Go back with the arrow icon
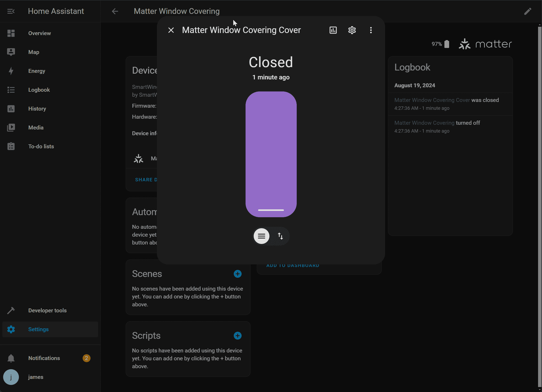 click(x=115, y=11)
